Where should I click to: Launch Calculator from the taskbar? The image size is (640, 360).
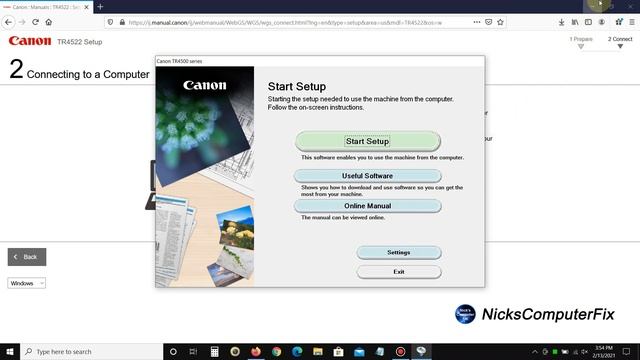coord(214,351)
